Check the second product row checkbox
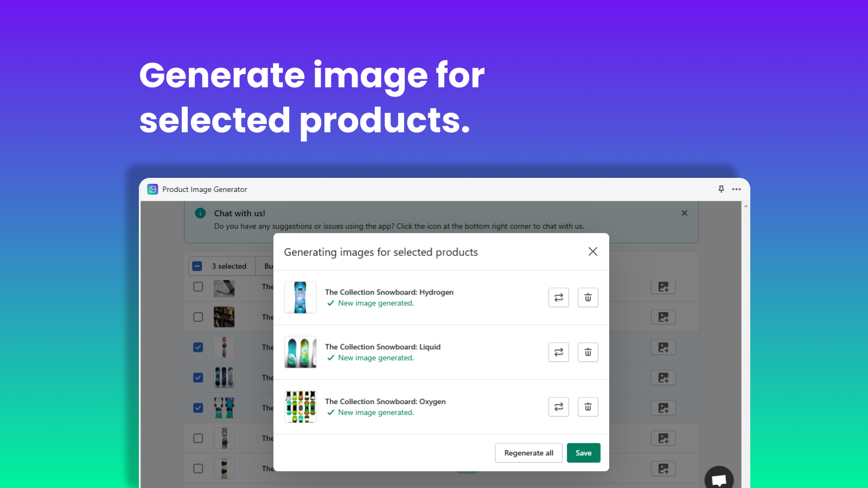The width and height of the screenshot is (868, 488). [198, 317]
